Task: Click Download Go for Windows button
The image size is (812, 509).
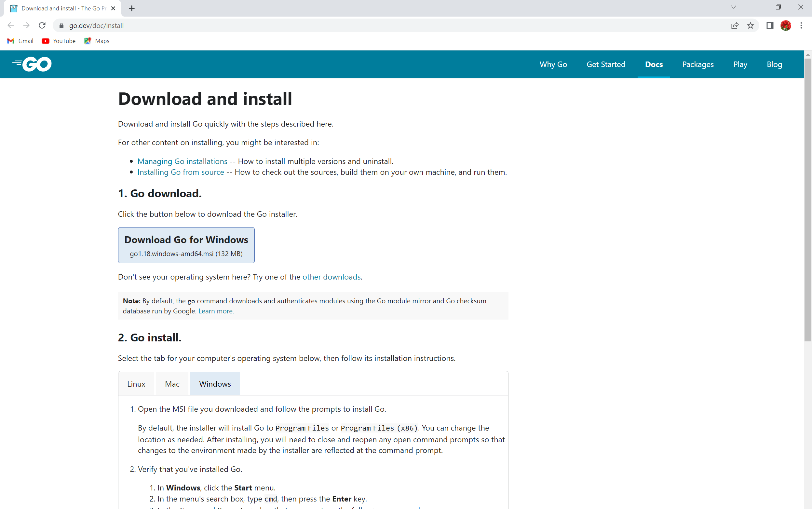Action: 186,245
